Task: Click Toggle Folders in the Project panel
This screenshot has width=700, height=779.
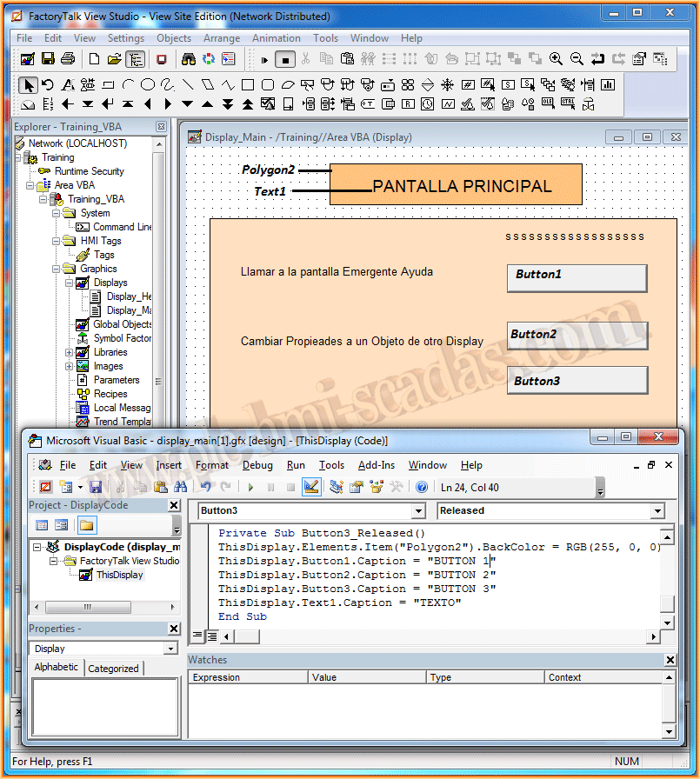Action: tap(86, 525)
